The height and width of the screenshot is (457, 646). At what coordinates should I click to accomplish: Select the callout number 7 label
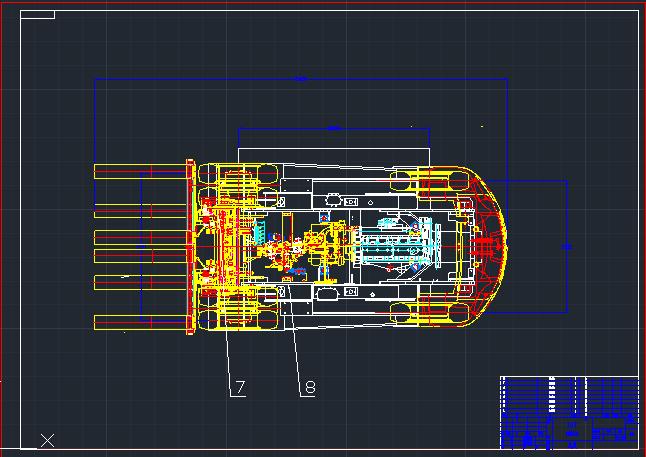point(241,387)
